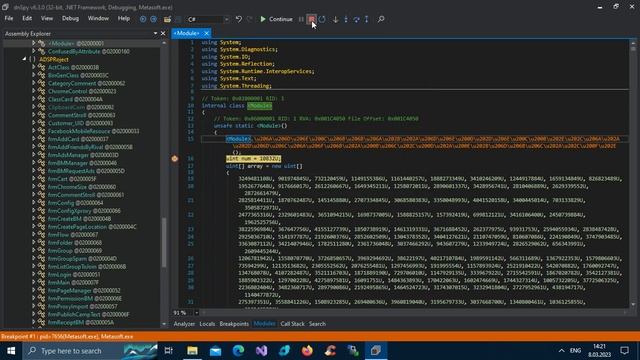Click class icon beside frmMain
This screenshot has width=640, height=360.
(42, 282)
